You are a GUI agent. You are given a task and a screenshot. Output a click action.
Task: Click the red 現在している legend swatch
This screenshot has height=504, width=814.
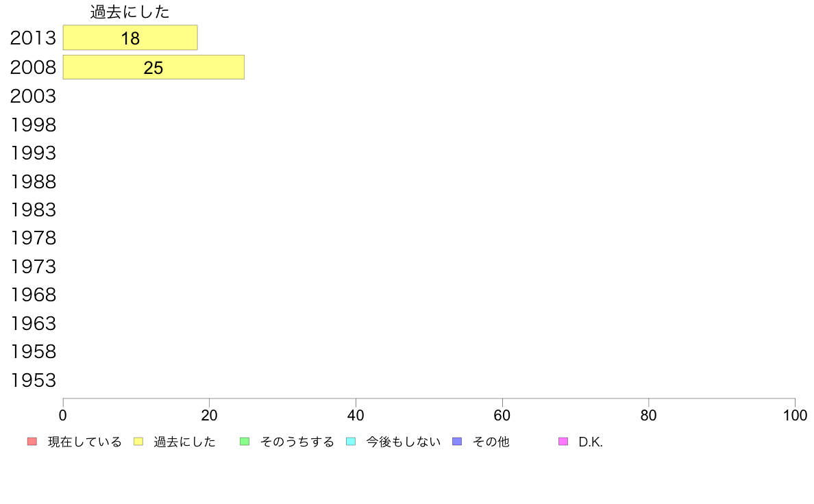[x=32, y=442]
